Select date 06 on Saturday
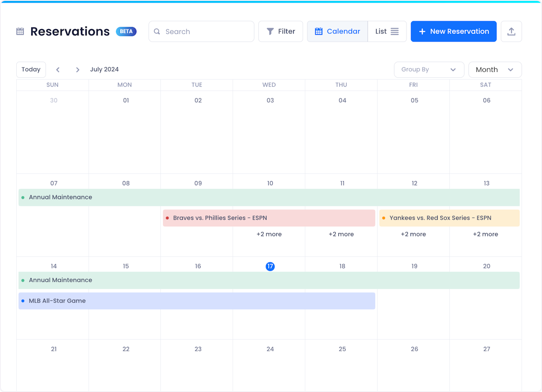 click(486, 100)
